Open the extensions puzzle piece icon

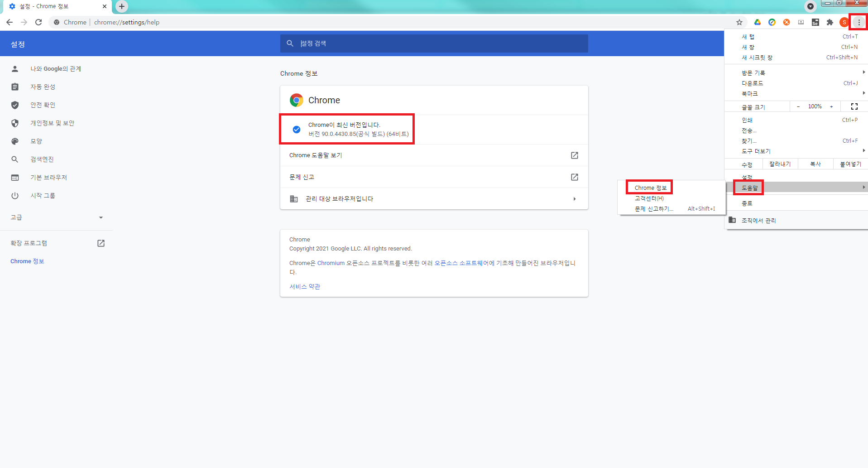[x=830, y=22]
